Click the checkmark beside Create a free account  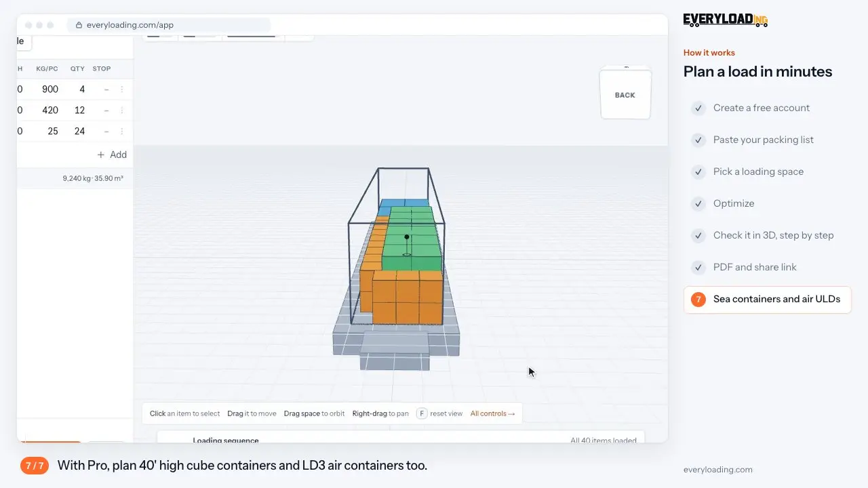(698, 108)
